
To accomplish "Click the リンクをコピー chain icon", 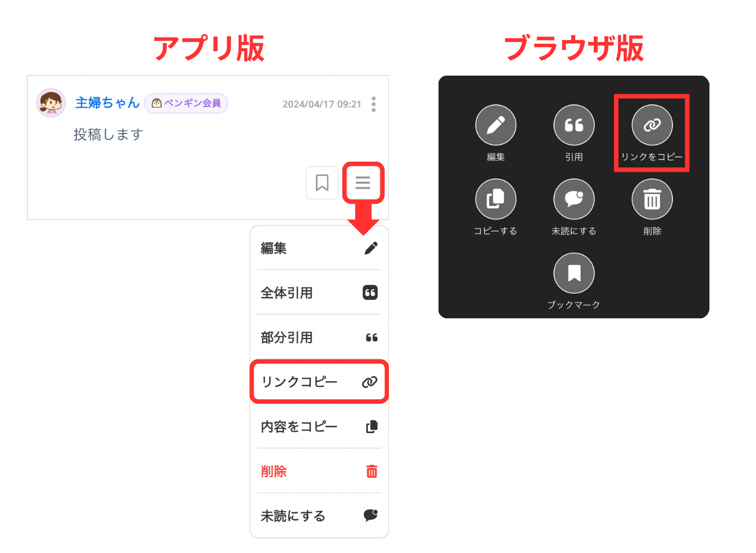I will pos(652,125).
